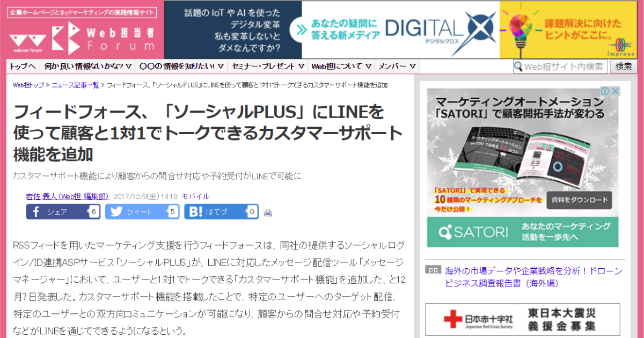Click the はてブ bookmark count 0

point(252,211)
